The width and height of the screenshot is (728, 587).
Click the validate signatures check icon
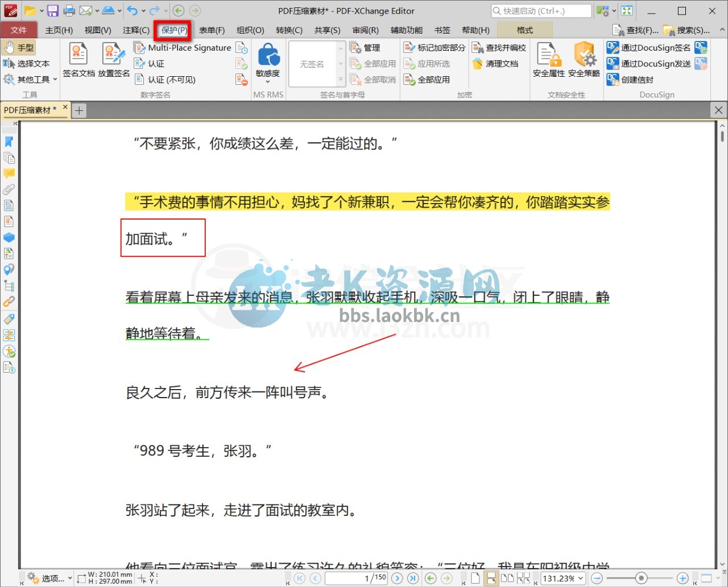tap(242, 64)
